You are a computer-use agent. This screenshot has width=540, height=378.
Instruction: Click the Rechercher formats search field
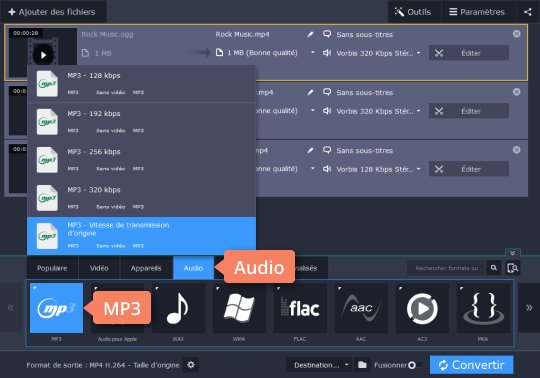446,268
